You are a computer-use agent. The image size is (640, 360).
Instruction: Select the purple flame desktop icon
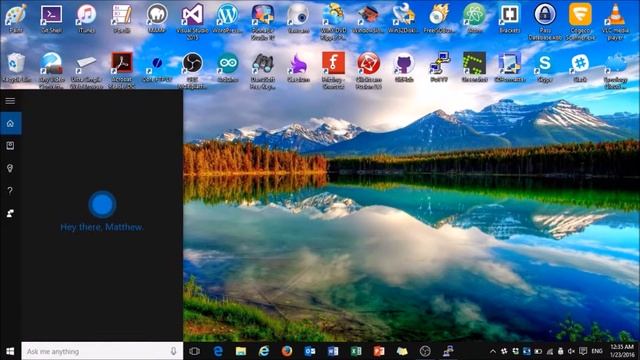click(298, 68)
